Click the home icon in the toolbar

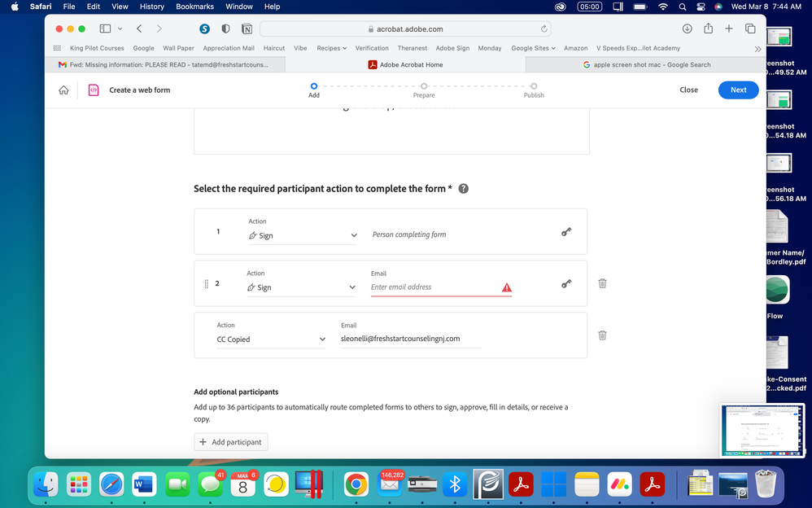[x=63, y=90]
